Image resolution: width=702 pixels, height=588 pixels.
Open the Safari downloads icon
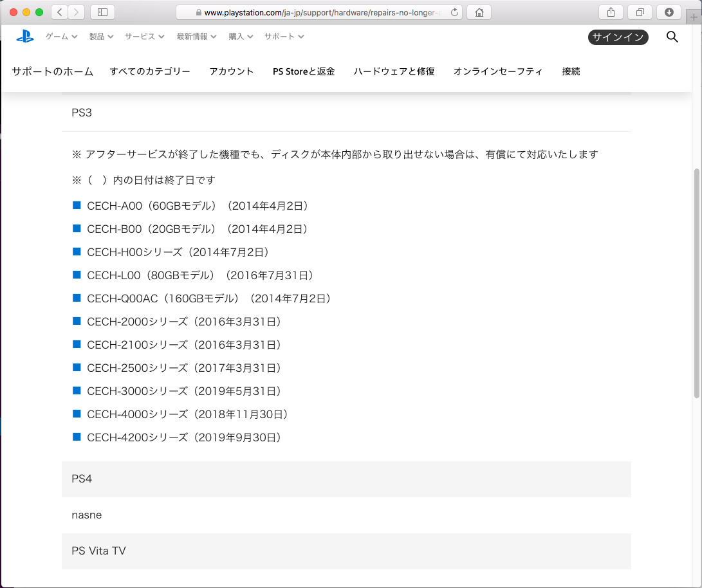[x=669, y=12]
